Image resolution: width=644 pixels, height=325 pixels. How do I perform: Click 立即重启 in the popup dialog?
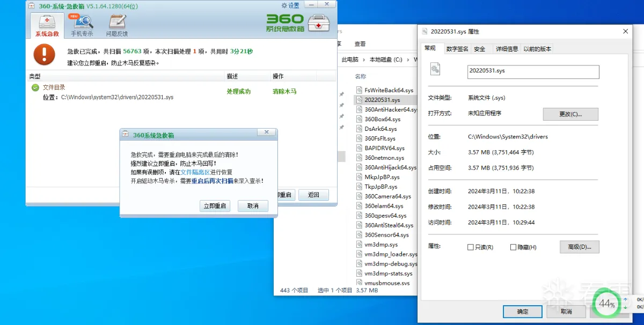click(x=215, y=206)
